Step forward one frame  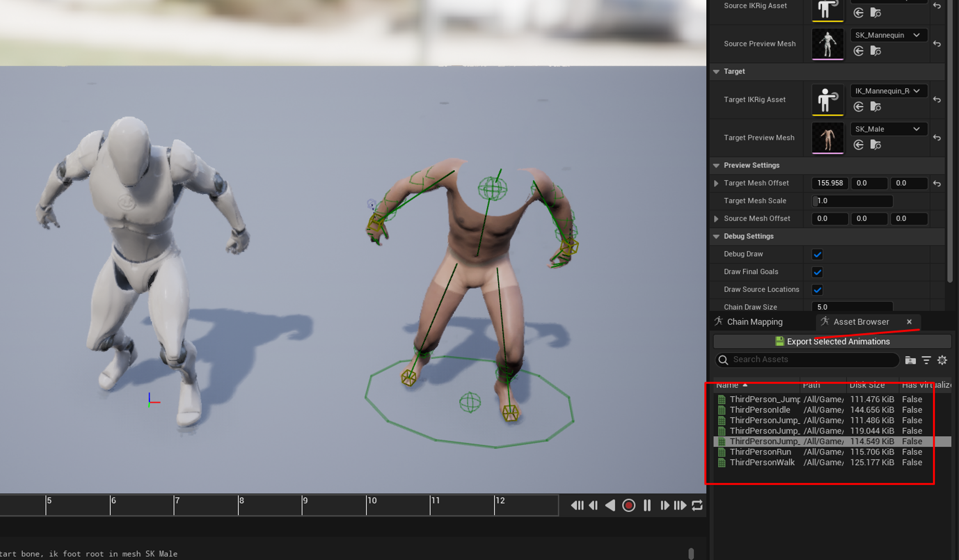point(664,505)
